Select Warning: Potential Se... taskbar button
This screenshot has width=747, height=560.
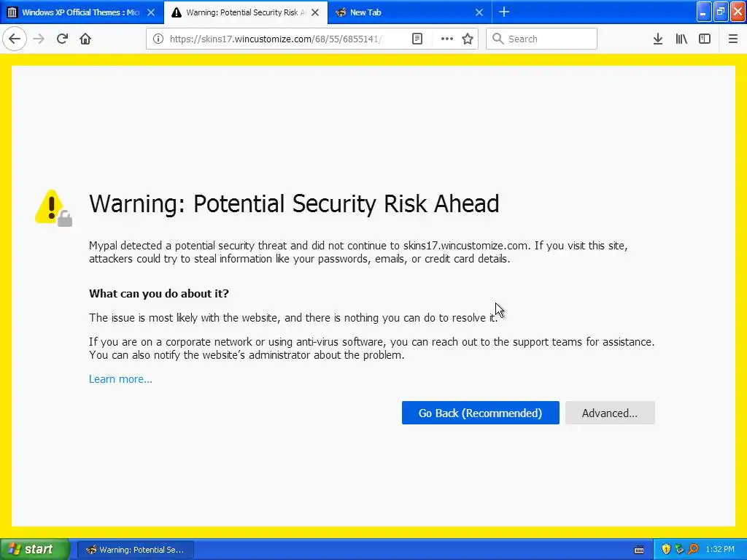[x=136, y=550]
